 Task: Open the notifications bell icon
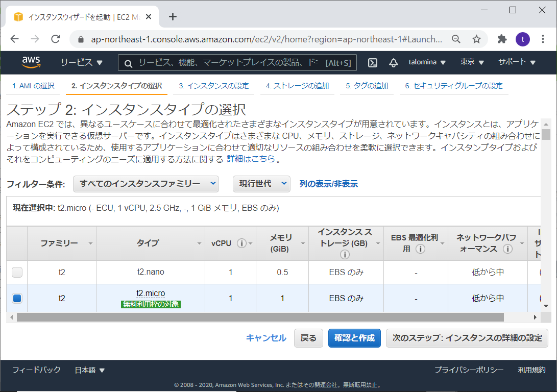point(393,63)
